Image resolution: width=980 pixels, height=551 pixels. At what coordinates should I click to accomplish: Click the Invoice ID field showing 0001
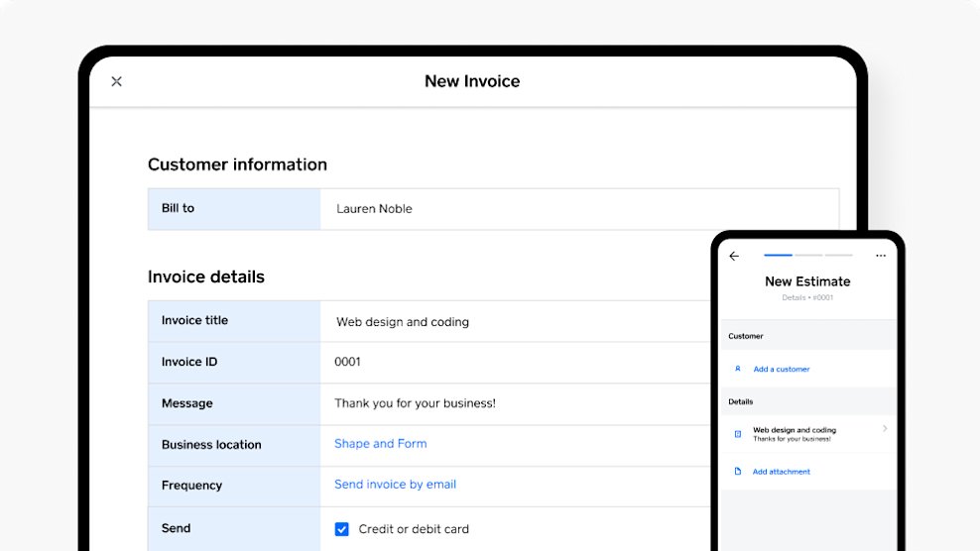coord(516,362)
